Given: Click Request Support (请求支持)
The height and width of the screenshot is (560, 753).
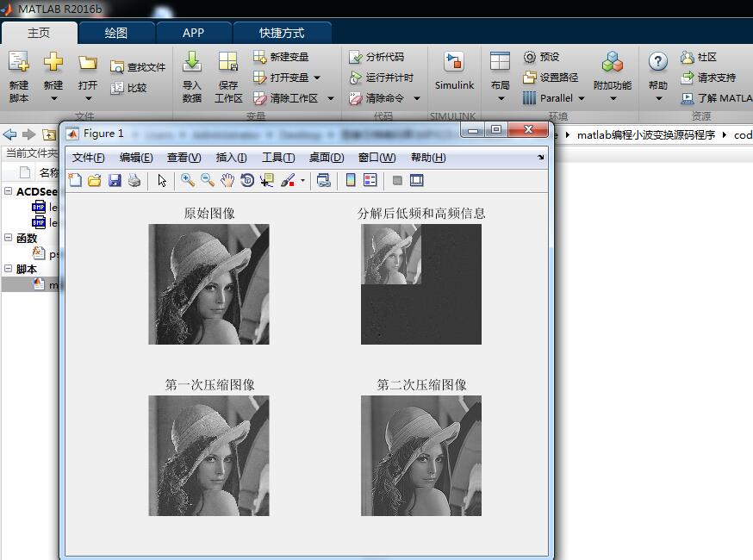Looking at the screenshot, I should click(708, 78).
